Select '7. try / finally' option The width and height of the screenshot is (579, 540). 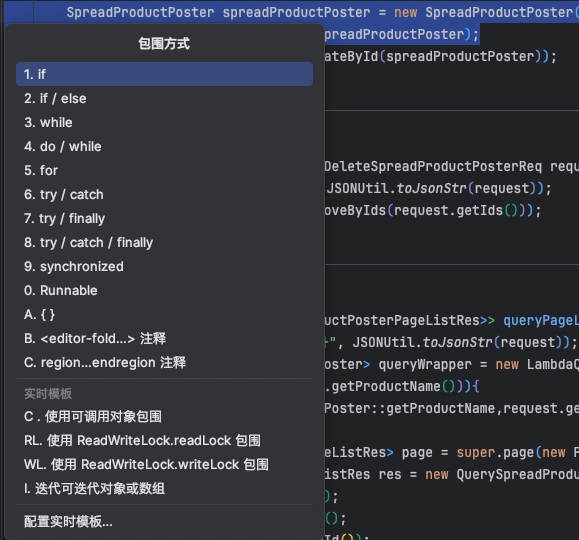point(164,219)
